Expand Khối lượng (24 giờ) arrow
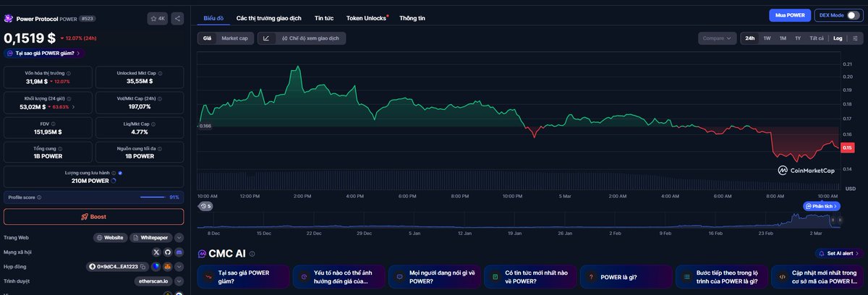 pyautogui.click(x=73, y=107)
